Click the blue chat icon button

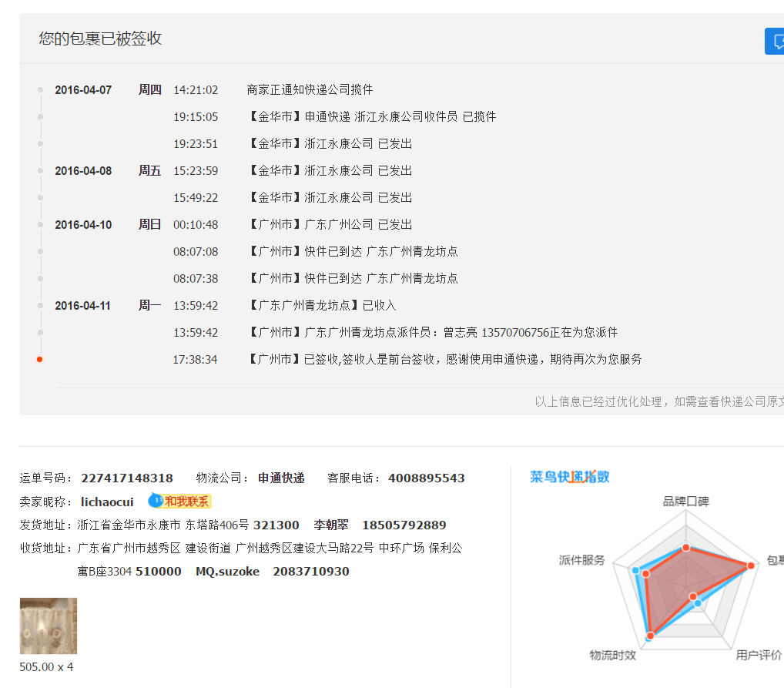coord(775,41)
